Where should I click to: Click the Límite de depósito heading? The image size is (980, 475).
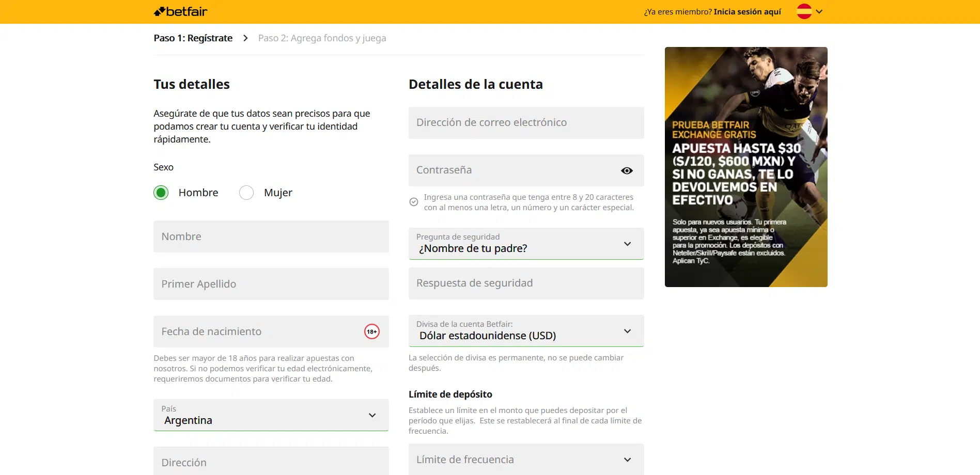coord(450,394)
